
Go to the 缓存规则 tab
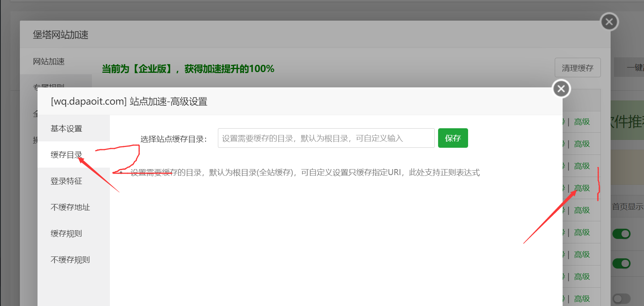(x=74, y=233)
